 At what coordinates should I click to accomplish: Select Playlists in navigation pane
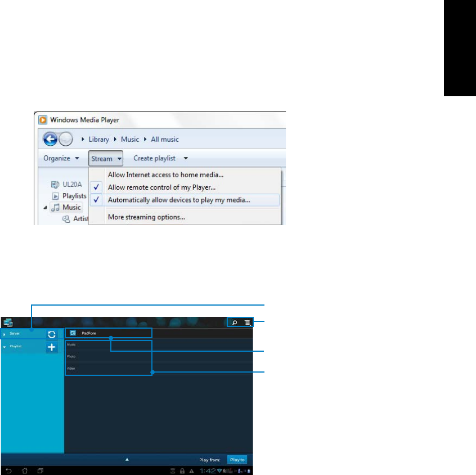pos(70,196)
